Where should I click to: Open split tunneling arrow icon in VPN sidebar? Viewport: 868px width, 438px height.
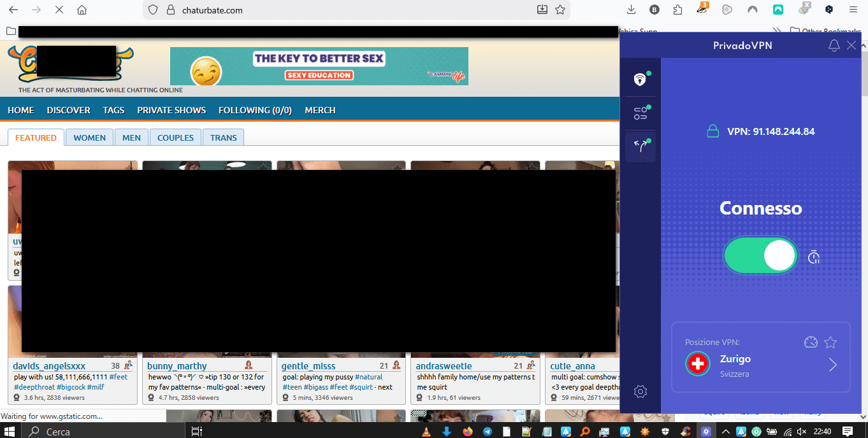640,146
